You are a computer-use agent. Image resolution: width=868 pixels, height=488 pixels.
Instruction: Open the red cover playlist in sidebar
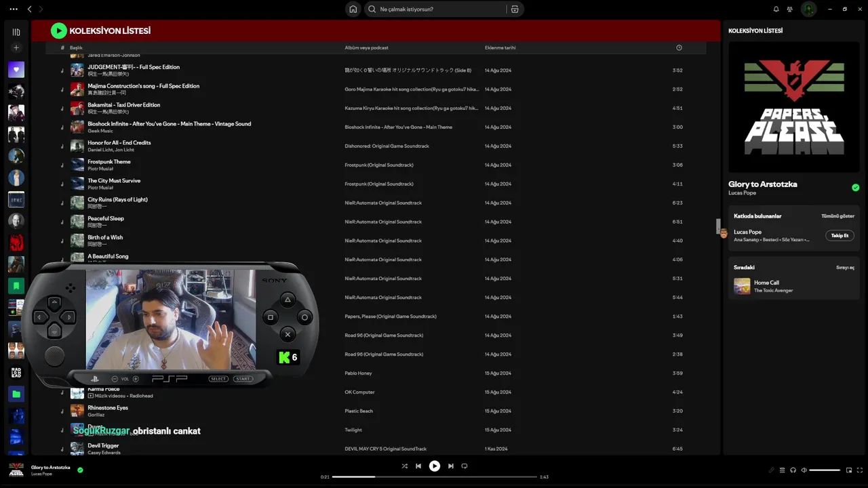coord(16,243)
